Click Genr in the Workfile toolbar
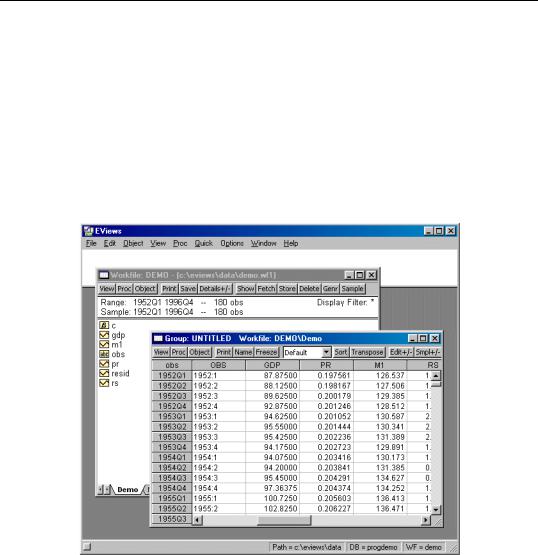Image resolution: width=538 pixels, height=555 pixels. [x=330, y=289]
